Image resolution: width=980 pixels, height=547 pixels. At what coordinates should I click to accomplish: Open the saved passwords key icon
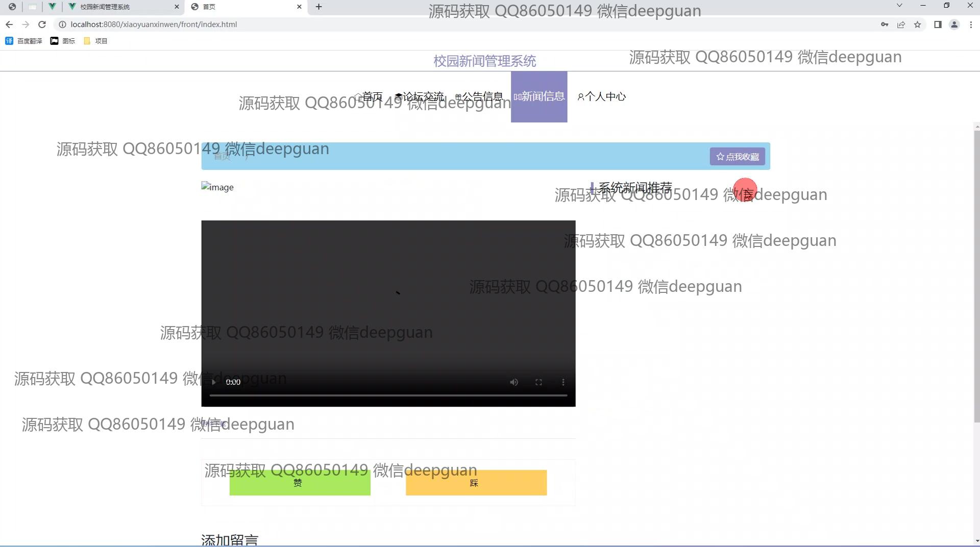[885, 24]
